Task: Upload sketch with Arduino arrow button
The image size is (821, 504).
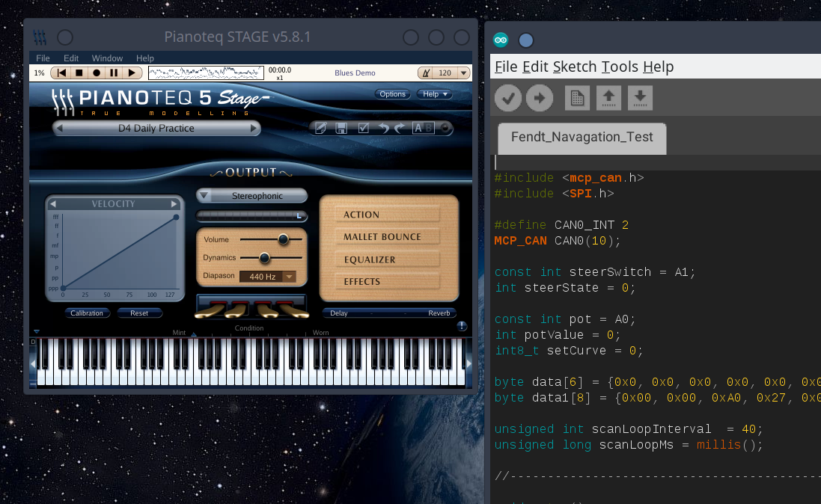Action: click(x=540, y=98)
